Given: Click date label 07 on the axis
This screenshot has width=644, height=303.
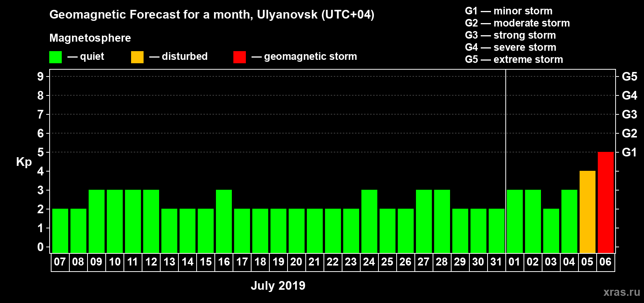Looking at the screenshot, I should coord(60,262).
